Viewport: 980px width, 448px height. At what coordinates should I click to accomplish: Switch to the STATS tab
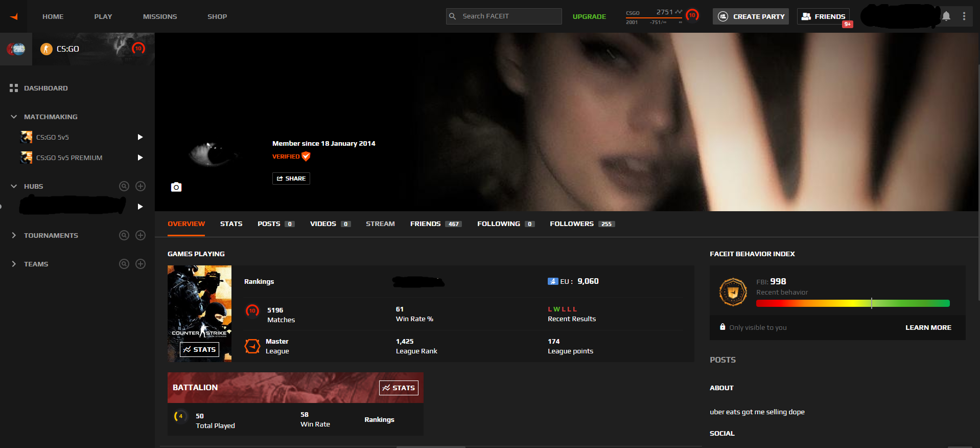pyautogui.click(x=231, y=224)
